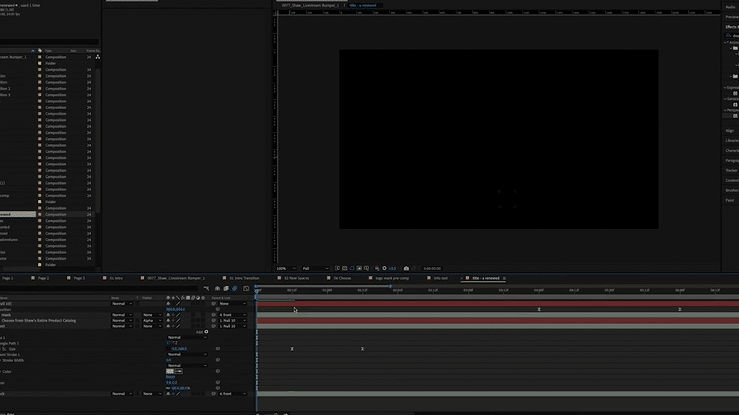Open viewer magnification dropdown showing 100%
The height and width of the screenshot is (415, 739).
point(286,269)
